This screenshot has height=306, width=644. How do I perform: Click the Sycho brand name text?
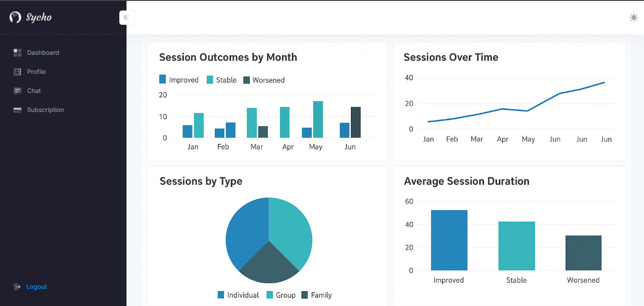39,18
